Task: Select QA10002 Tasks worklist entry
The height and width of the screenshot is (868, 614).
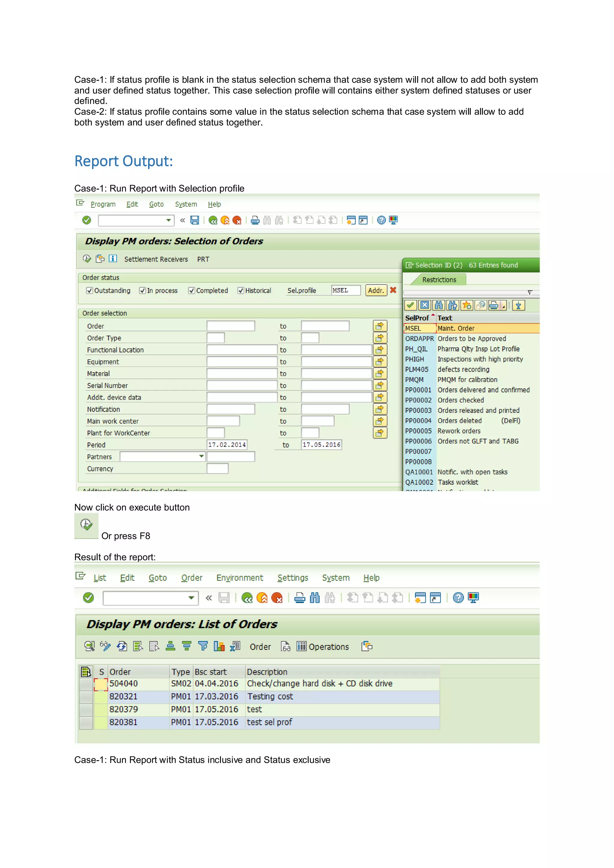Action: 472,482
